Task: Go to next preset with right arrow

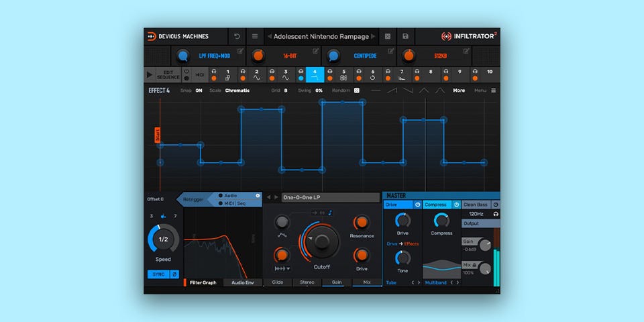Action: pos(373,36)
